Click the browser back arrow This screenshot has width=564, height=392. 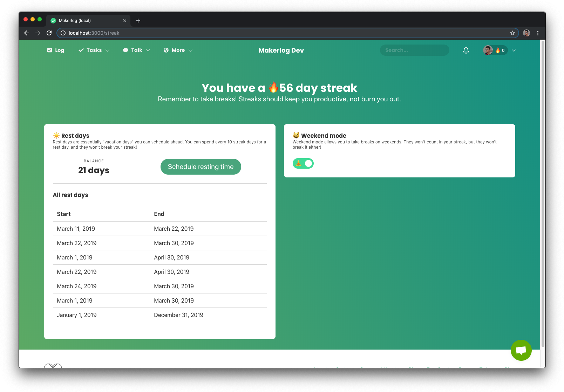(27, 33)
